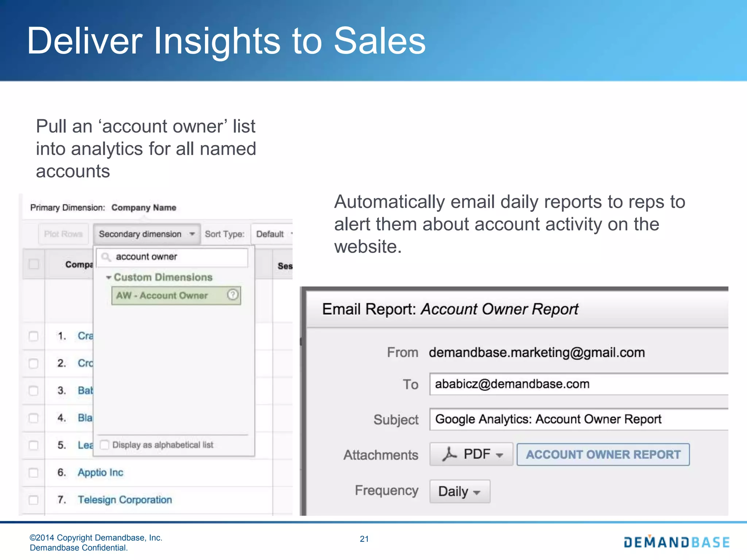Check the Apptio Inc row checkbox
Image resolution: width=747 pixels, height=560 pixels.
click(x=34, y=472)
